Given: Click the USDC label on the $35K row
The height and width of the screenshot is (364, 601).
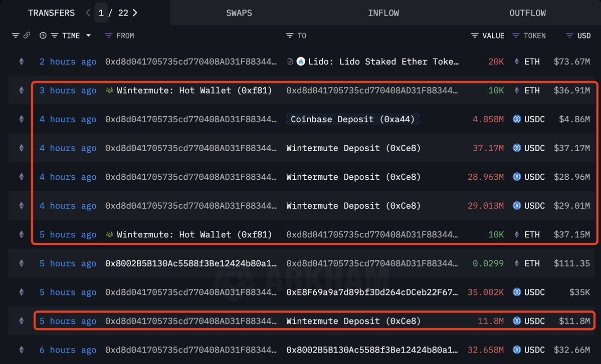Looking at the screenshot, I should (534, 292).
